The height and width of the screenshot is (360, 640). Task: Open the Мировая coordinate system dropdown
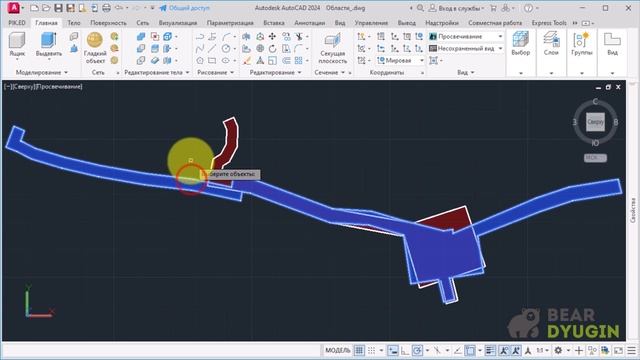click(400, 60)
